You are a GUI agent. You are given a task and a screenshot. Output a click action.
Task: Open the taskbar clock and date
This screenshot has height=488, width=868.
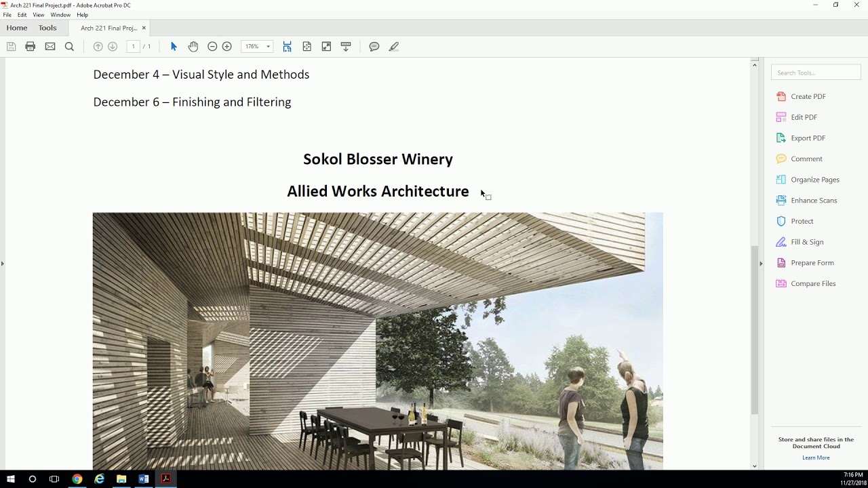[x=853, y=479]
